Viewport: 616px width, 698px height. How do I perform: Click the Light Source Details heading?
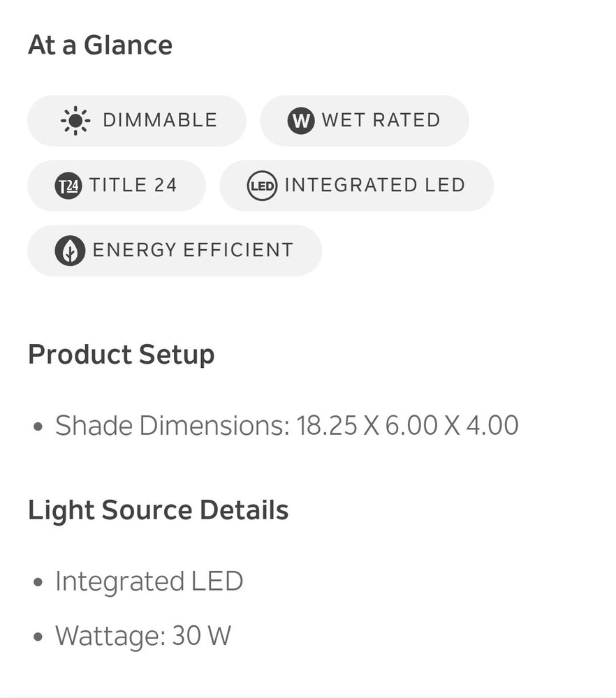click(158, 510)
